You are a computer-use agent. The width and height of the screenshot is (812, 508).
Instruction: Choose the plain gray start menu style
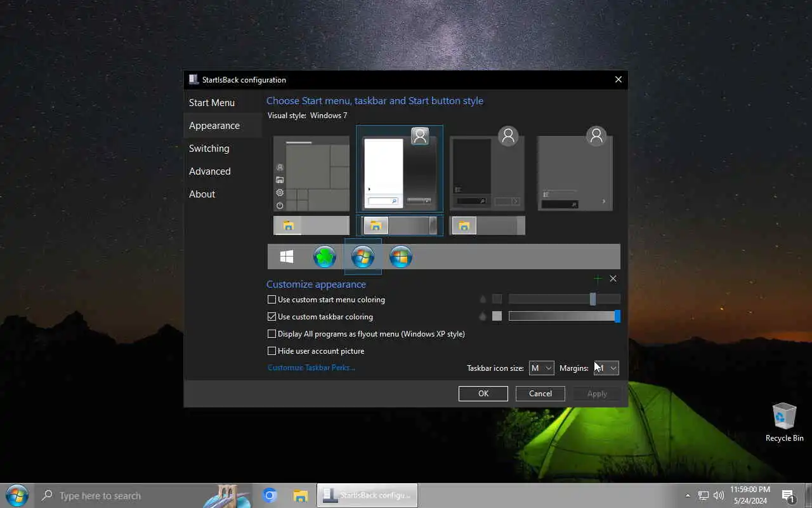[x=575, y=169]
